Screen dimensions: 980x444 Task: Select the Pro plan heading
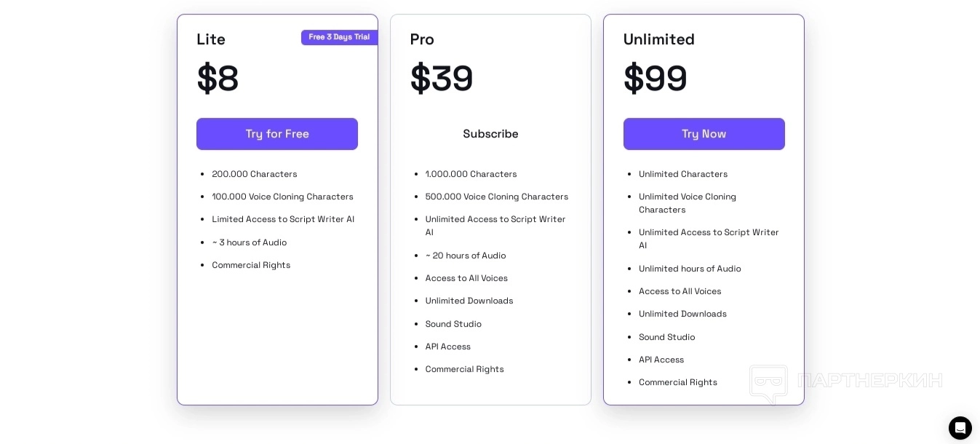click(422, 39)
